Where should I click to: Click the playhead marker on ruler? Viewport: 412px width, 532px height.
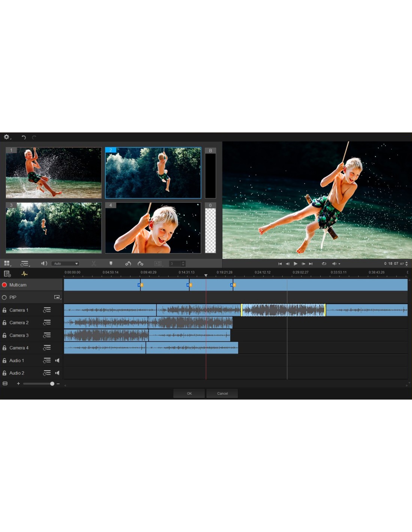pos(206,275)
